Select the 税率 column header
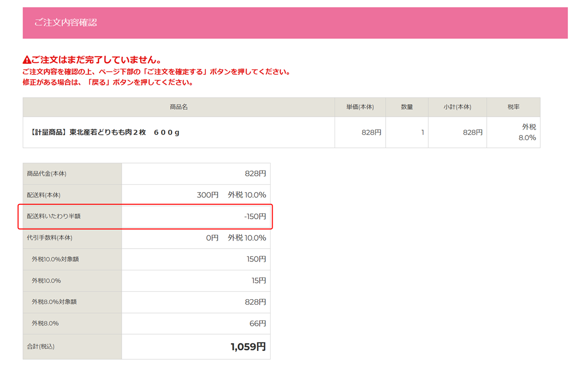Viewport: 588px width, 371px height. (513, 107)
